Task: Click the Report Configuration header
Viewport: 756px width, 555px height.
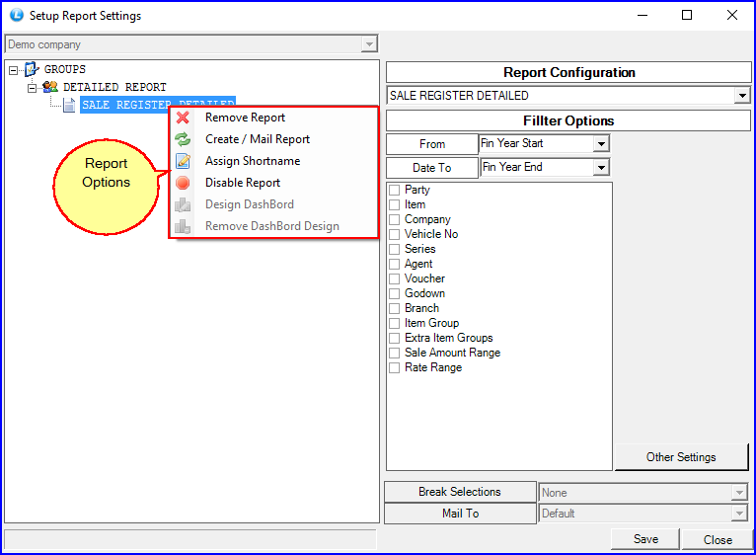Action: point(568,72)
